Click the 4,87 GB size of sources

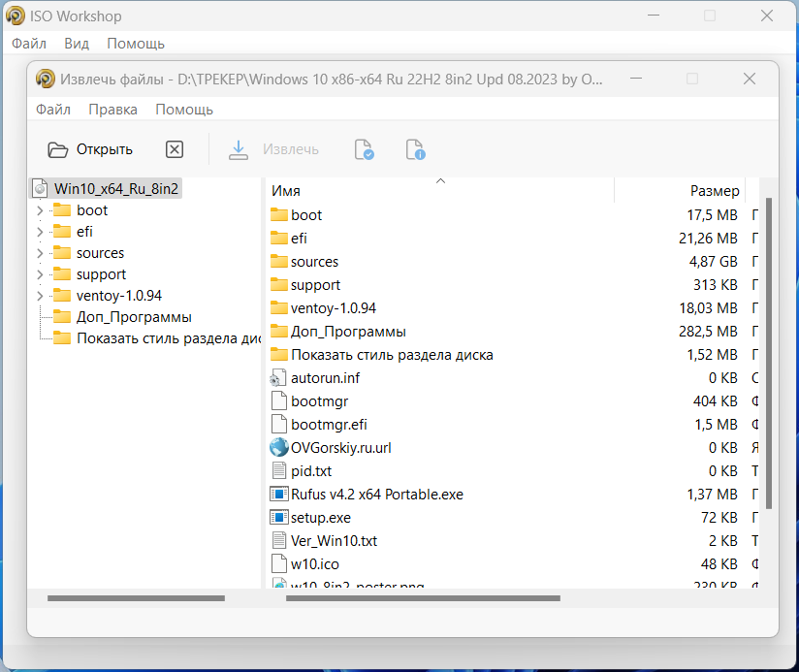click(713, 262)
